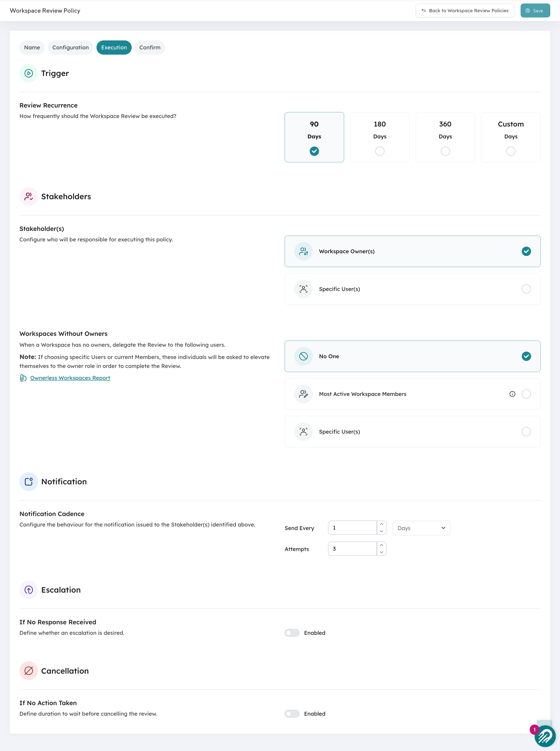Enable the If No Response Received escalation toggle
The image size is (560, 751).
[292, 633]
